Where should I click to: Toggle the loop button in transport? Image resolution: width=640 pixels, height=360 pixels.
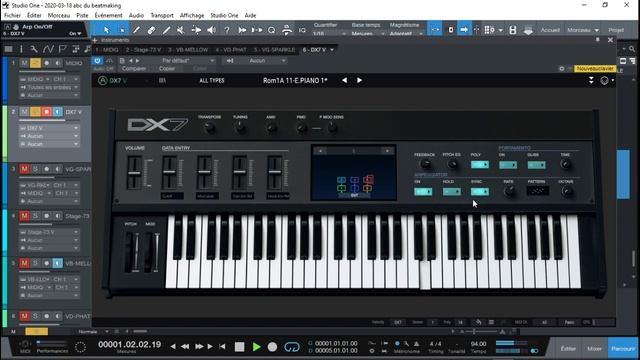292,347
